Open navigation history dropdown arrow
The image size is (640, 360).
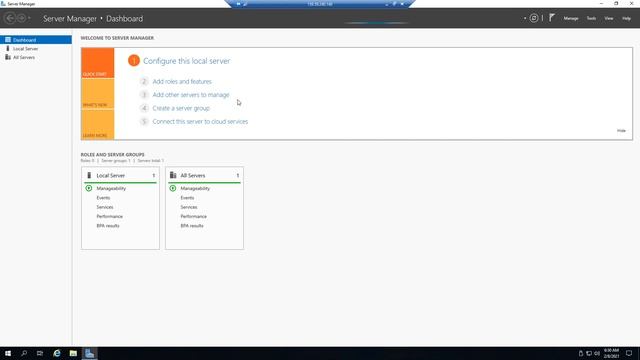coord(29,18)
